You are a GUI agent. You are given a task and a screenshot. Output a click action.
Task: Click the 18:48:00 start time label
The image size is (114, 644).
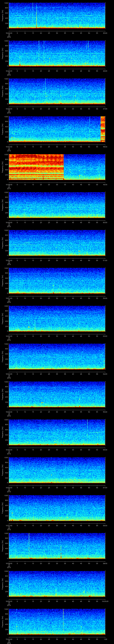[9, 184]
